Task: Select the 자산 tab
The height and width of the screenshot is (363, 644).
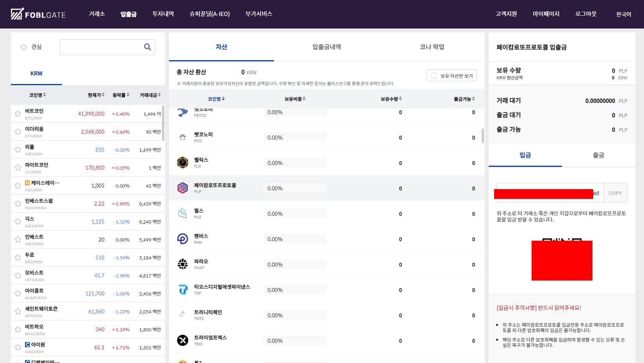Action: (221, 47)
